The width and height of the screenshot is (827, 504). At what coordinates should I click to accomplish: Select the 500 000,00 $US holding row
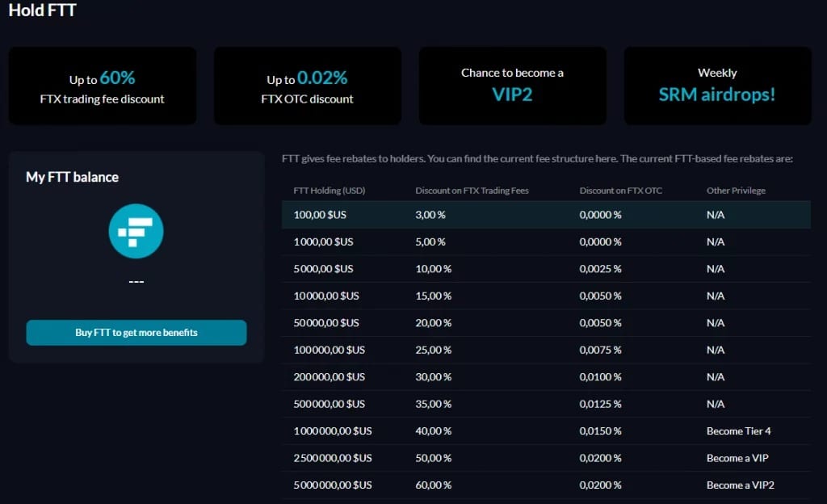pyautogui.click(x=546, y=404)
